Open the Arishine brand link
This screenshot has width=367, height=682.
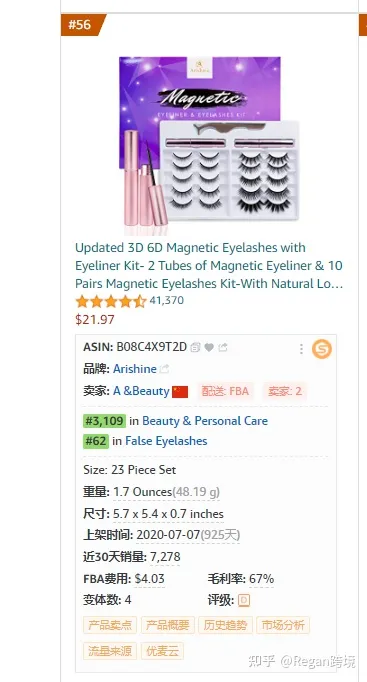[135, 369]
